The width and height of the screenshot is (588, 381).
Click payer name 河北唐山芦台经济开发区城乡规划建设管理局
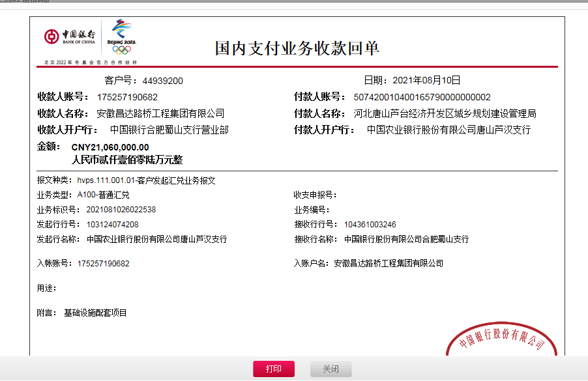point(445,113)
